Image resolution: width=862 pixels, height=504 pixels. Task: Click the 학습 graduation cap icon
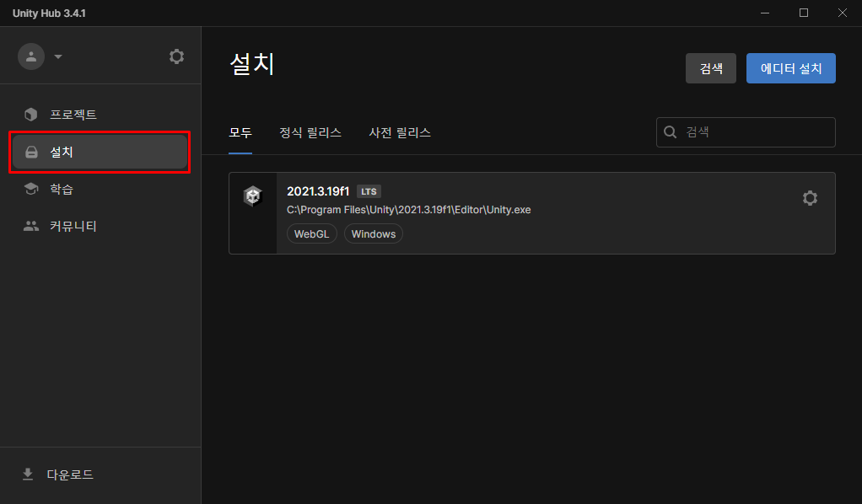[31, 189]
